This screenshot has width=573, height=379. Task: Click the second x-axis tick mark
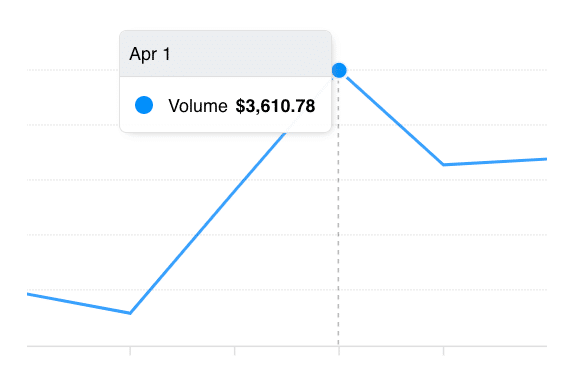click(x=235, y=351)
